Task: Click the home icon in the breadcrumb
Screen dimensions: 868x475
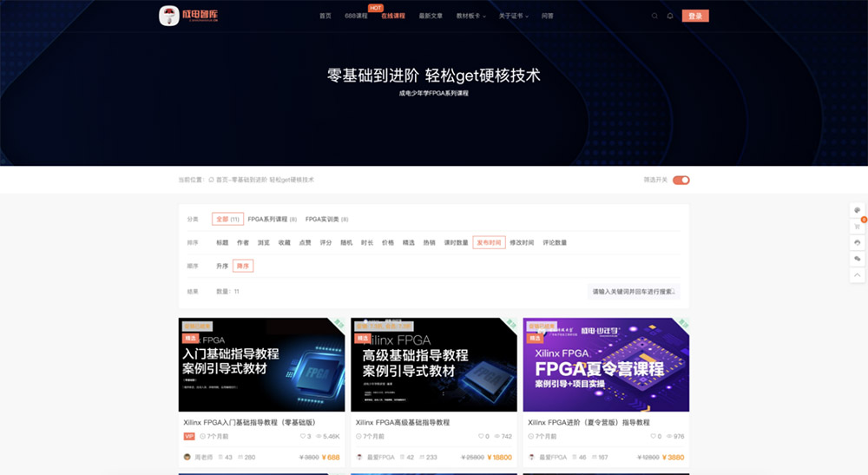Action: tap(211, 180)
